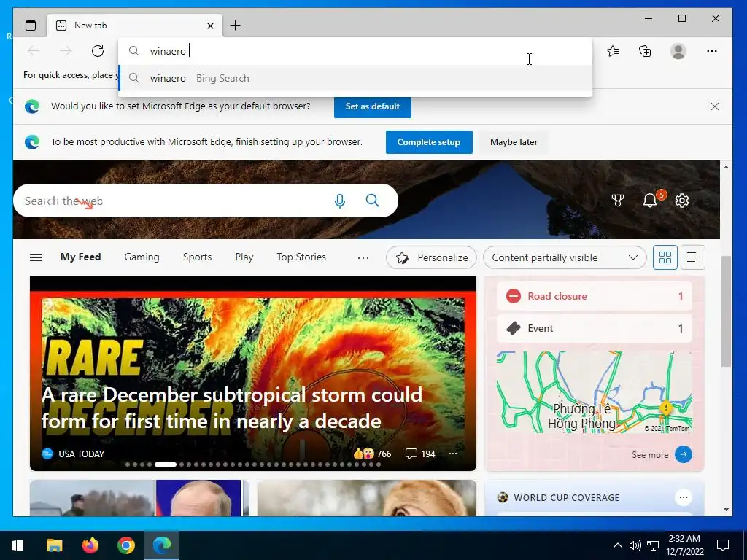Open the Rewards trophy icon
747x560 pixels.
[x=618, y=201]
